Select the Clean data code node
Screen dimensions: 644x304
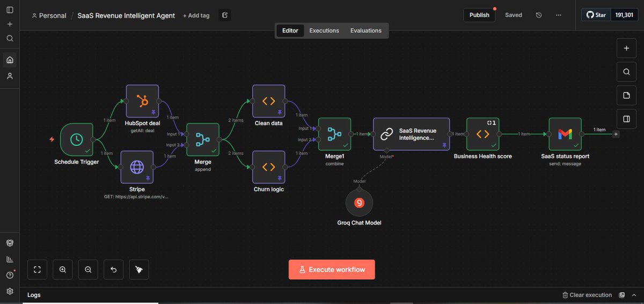point(269,101)
